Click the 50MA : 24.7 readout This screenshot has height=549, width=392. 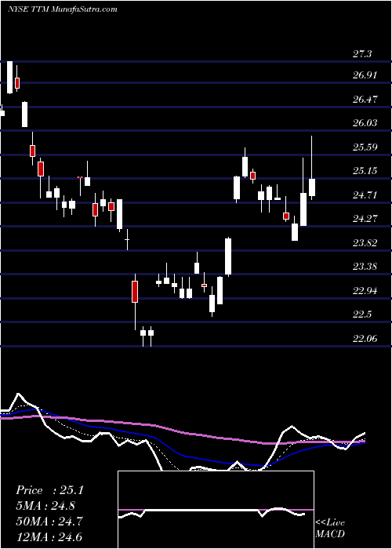click(49, 522)
